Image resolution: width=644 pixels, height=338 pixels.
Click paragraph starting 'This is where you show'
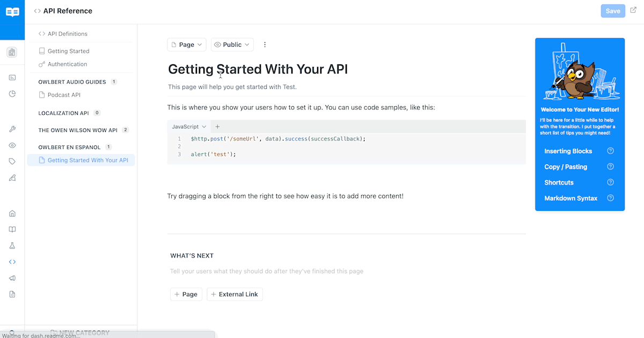(x=301, y=107)
